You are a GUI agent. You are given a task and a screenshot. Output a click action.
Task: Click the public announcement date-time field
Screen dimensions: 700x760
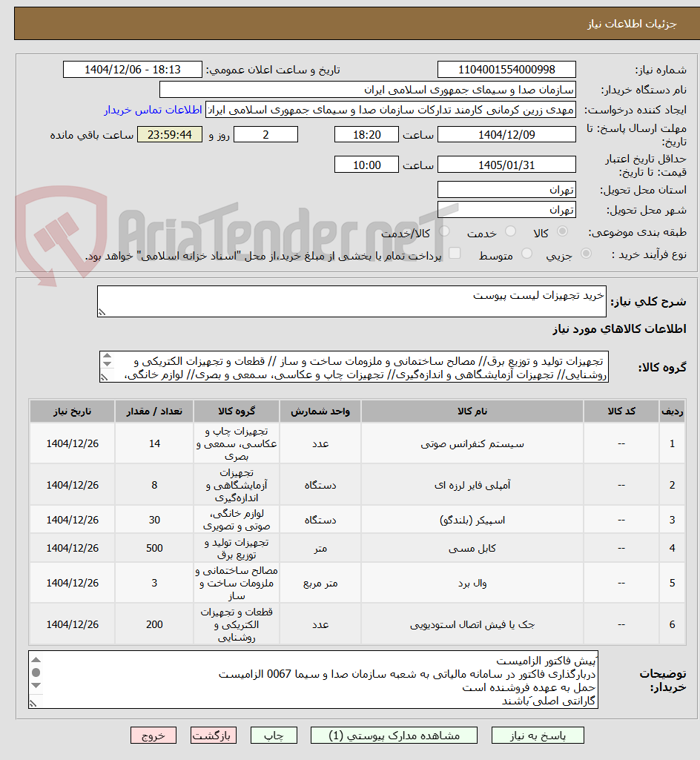(132, 69)
